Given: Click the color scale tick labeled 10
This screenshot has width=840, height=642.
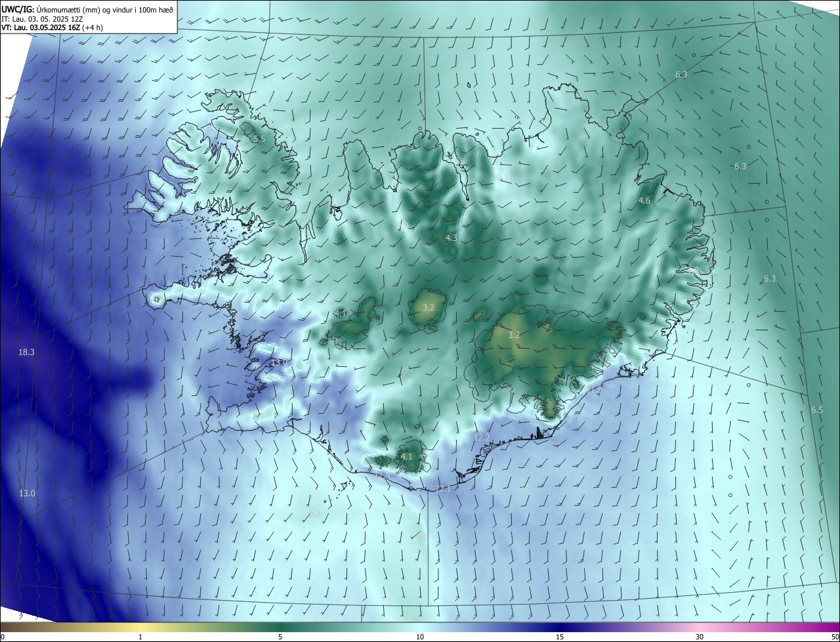Looking at the screenshot, I should click(x=420, y=637).
